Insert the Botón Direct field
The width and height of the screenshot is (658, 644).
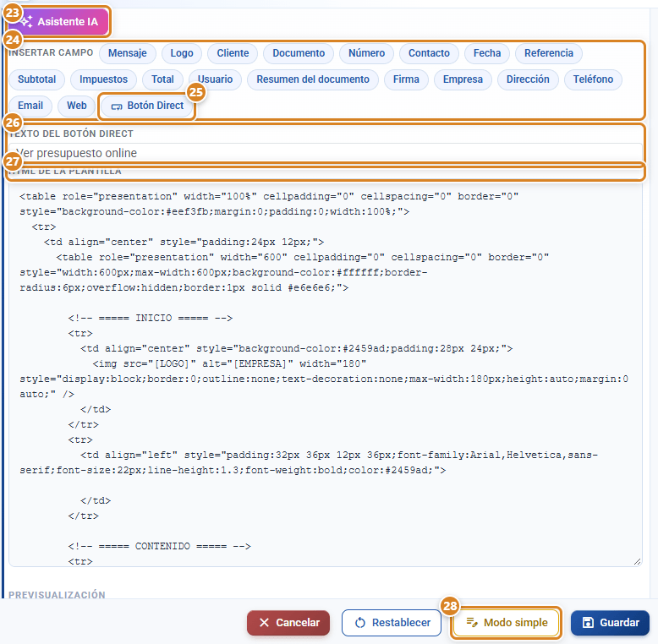(x=147, y=106)
